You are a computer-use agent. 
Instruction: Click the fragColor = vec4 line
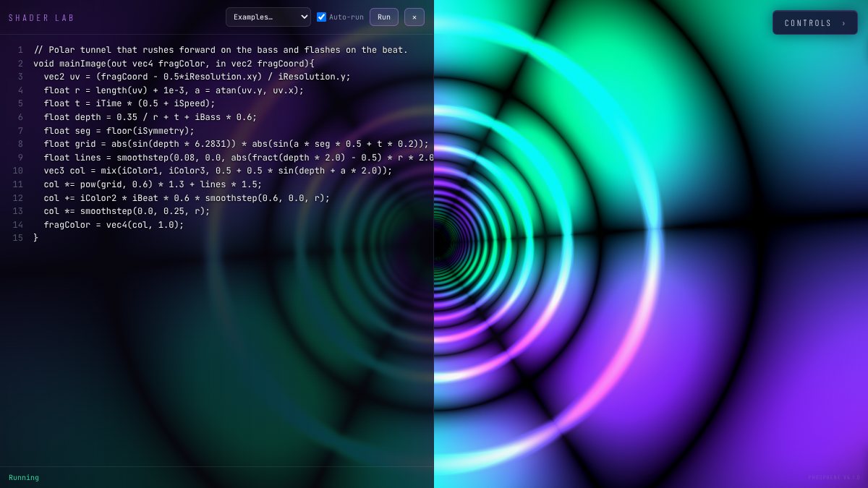114,225
